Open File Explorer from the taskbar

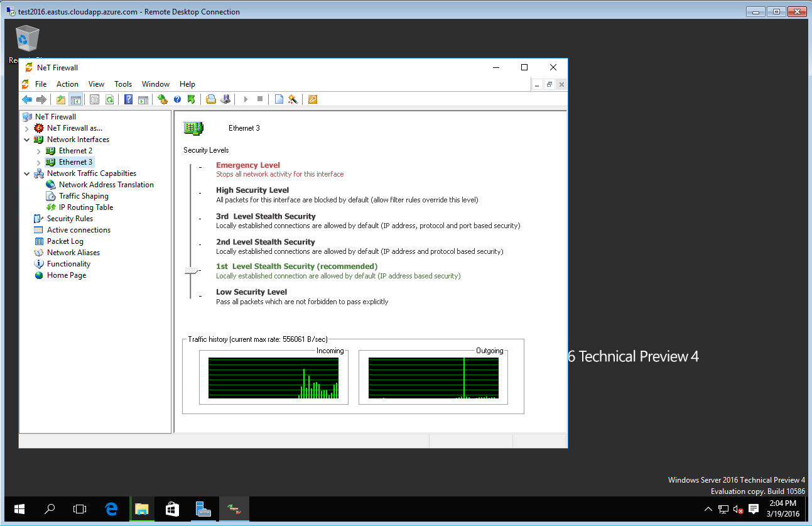point(142,509)
